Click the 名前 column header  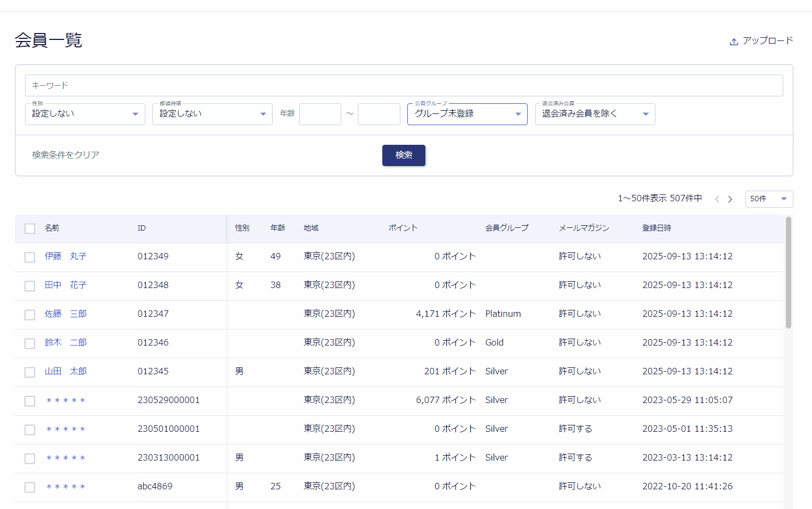tap(52, 228)
